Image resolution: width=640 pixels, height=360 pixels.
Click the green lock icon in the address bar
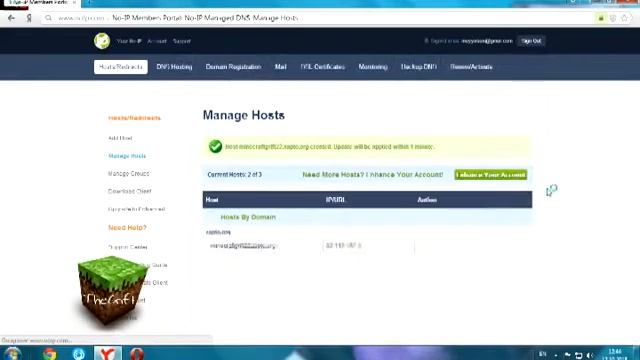coord(601,18)
